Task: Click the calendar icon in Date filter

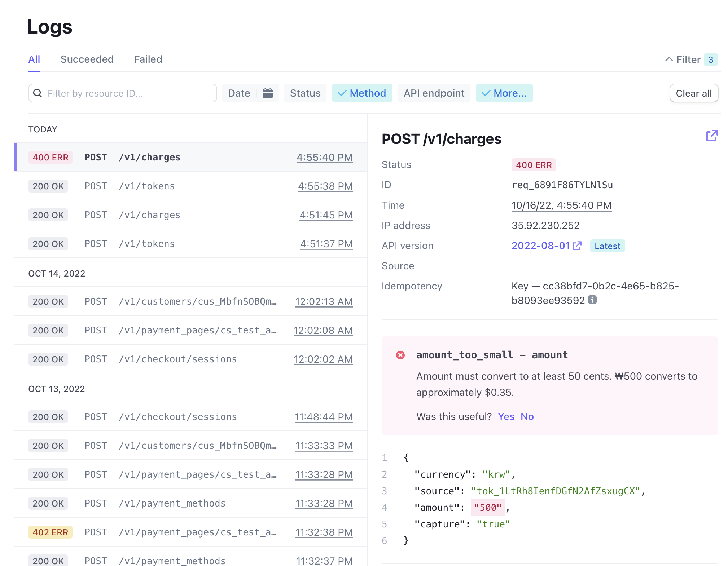Action: click(x=267, y=93)
